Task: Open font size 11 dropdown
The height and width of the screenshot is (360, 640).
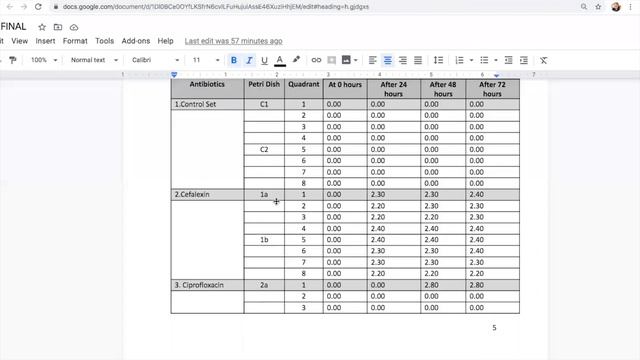Action: 206,60
